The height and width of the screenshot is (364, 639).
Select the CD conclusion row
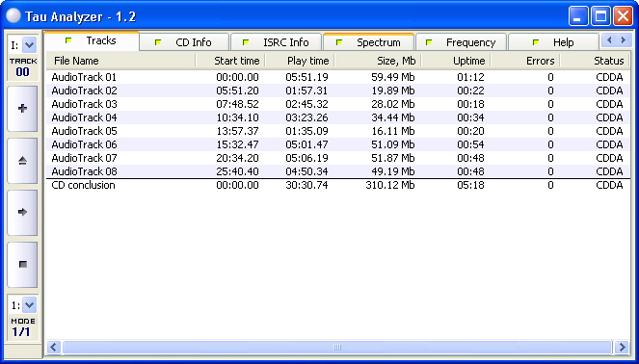338,185
